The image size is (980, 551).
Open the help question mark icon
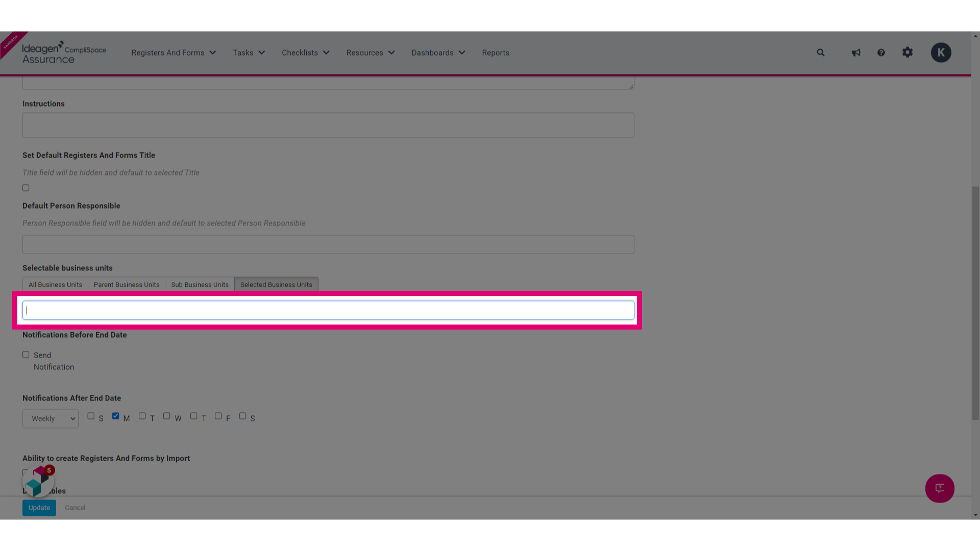tap(881, 53)
